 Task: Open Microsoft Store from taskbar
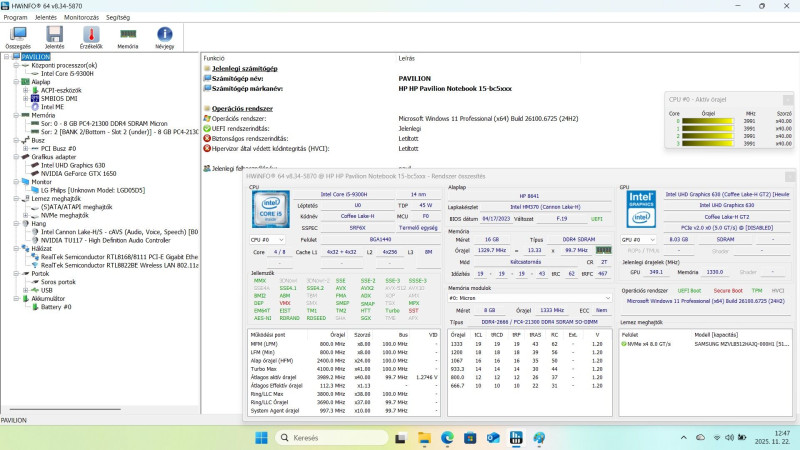470,438
